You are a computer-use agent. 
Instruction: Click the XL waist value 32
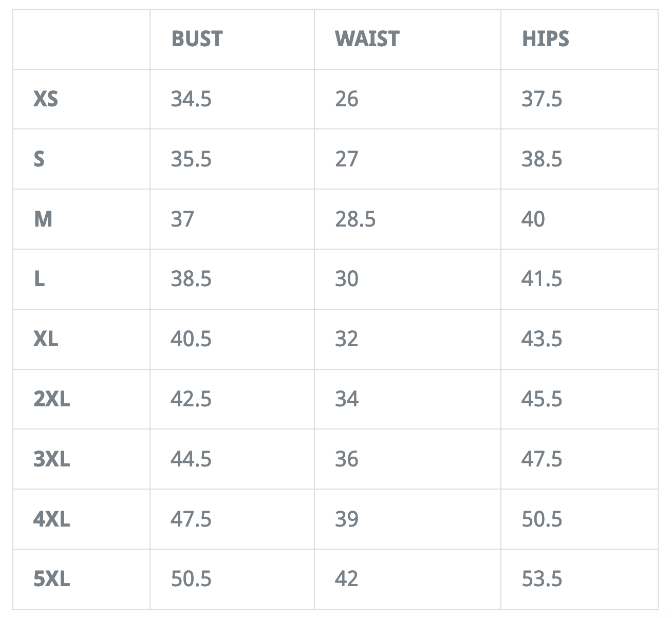click(x=346, y=339)
